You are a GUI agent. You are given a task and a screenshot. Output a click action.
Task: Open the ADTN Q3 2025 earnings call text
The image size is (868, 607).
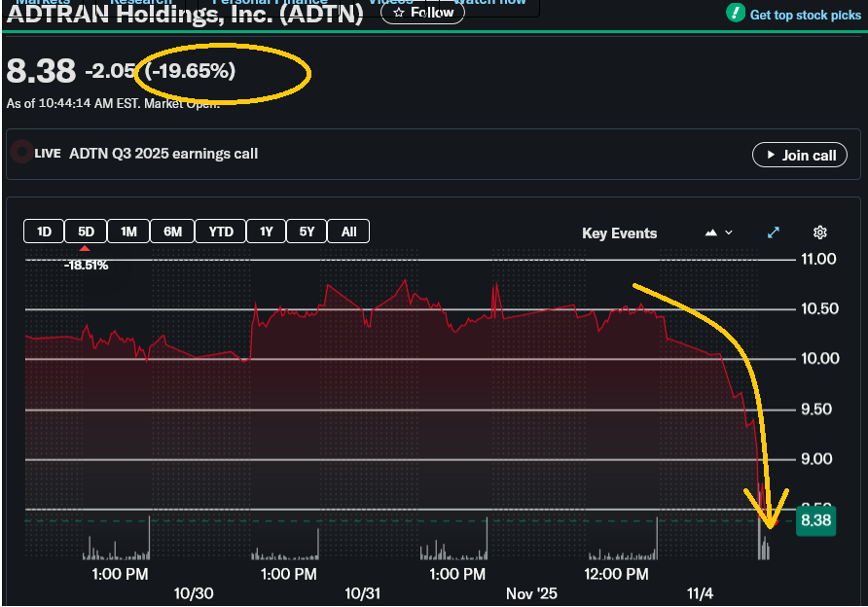click(163, 154)
